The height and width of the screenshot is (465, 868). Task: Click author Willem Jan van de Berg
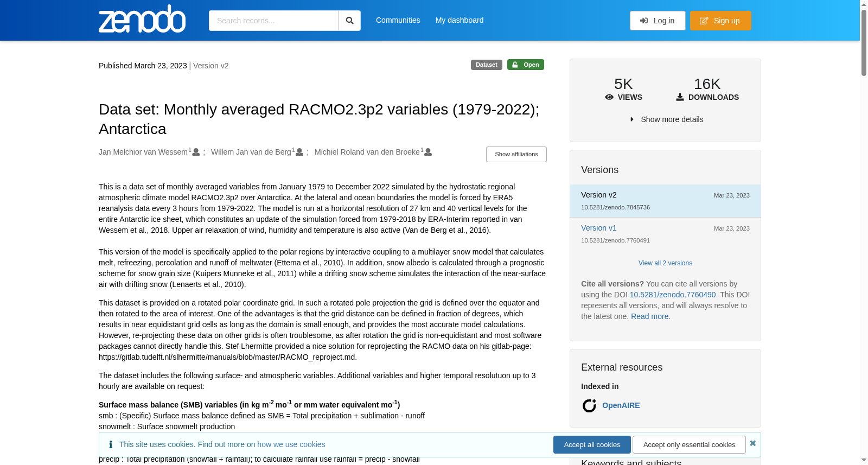251,152
